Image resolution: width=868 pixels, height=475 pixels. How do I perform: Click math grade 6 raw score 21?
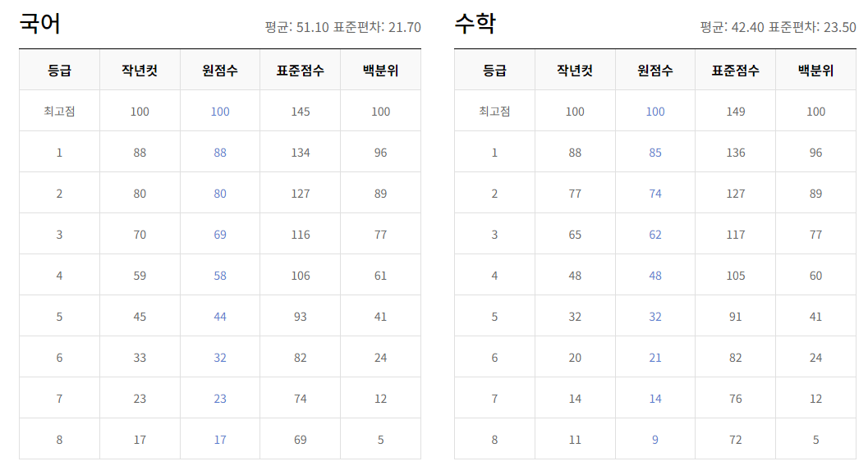[654, 357]
